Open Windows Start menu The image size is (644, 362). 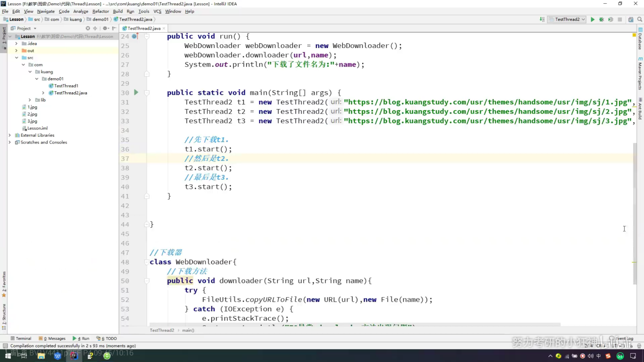click(x=8, y=356)
